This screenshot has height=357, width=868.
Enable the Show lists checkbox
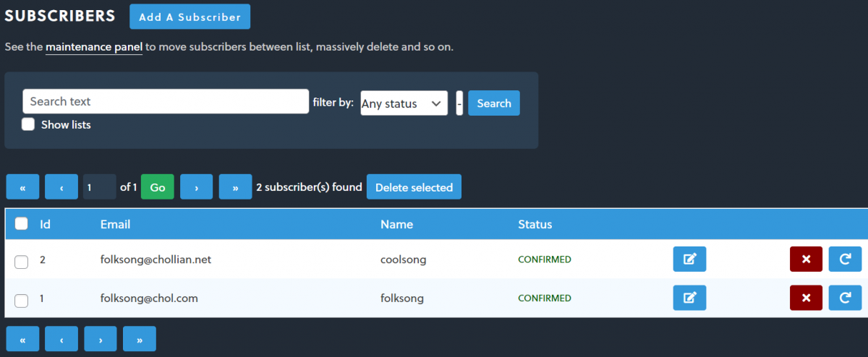tap(28, 124)
